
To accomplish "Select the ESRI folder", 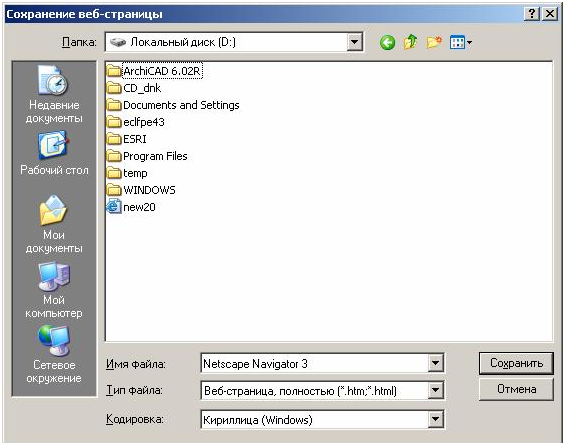I will click(127, 139).
